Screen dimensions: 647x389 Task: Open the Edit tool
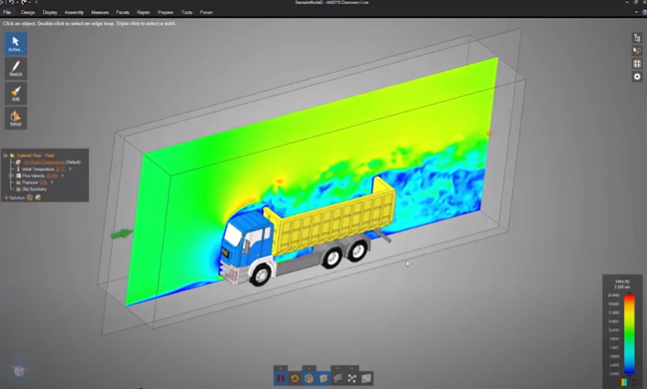(x=16, y=93)
